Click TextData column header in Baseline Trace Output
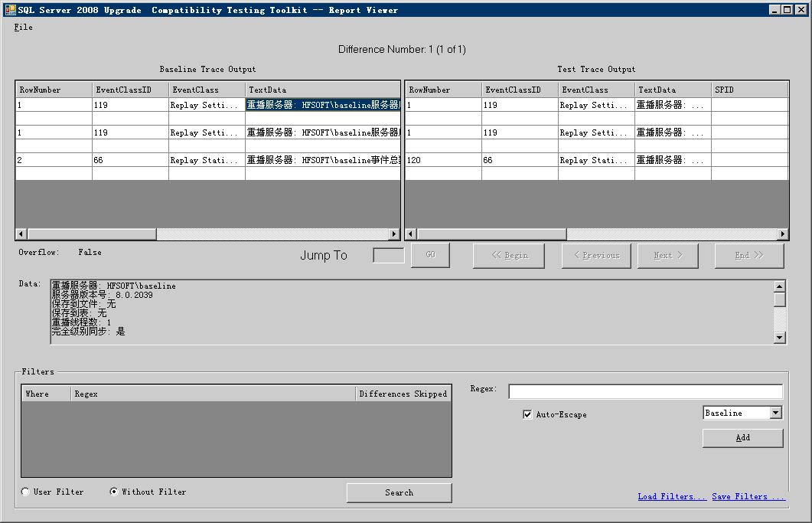The width and height of the screenshot is (812, 523). point(322,90)
